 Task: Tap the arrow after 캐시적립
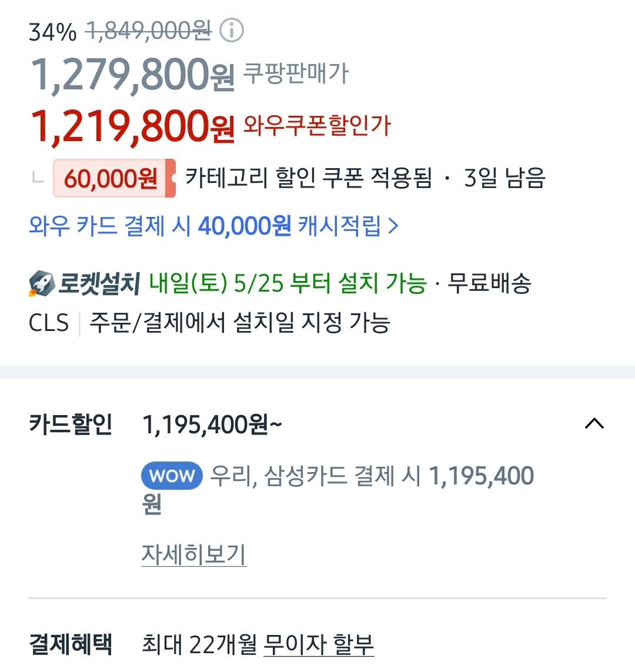pos(394,226)
